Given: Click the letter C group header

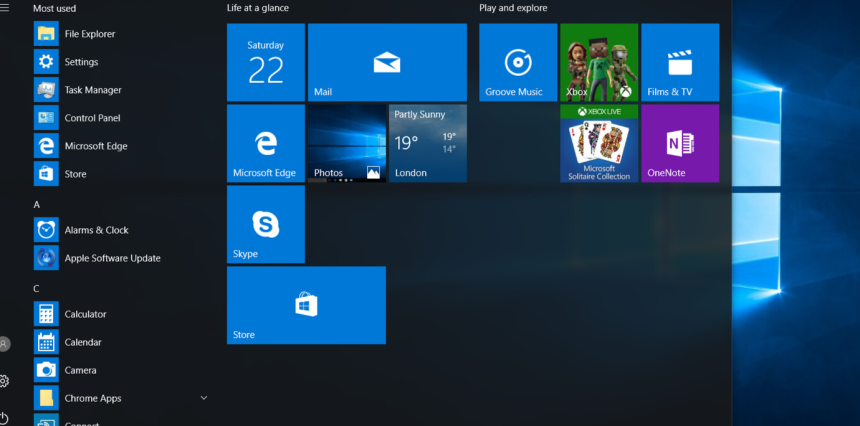Looking at the screenshot, I should 36,288.
